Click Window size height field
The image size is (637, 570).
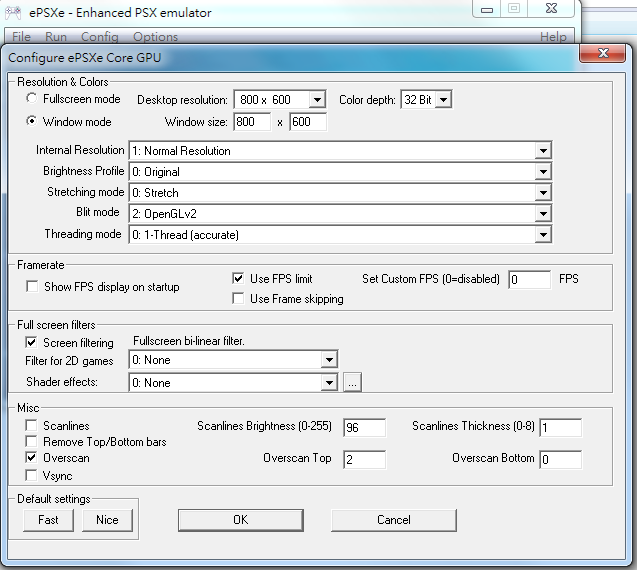pos(308,122)
